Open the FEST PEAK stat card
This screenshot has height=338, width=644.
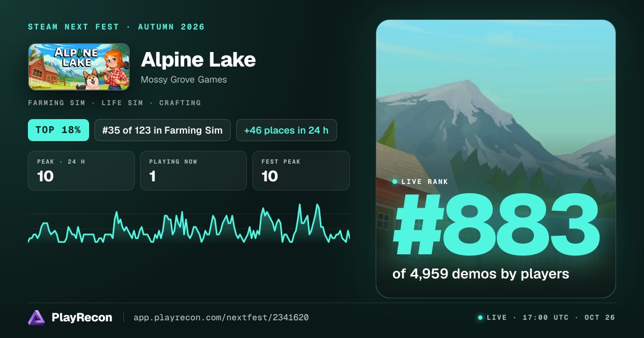click(x=301, y=171)
